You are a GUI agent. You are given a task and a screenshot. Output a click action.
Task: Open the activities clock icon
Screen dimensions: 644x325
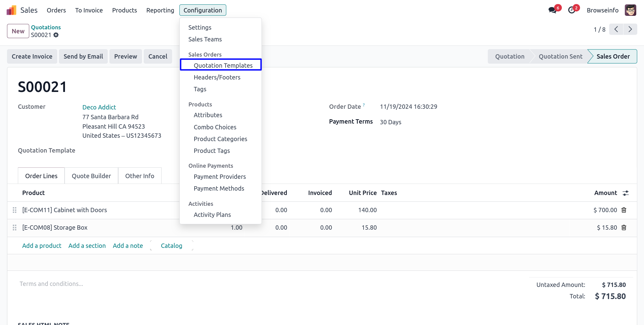click(572, 10)
